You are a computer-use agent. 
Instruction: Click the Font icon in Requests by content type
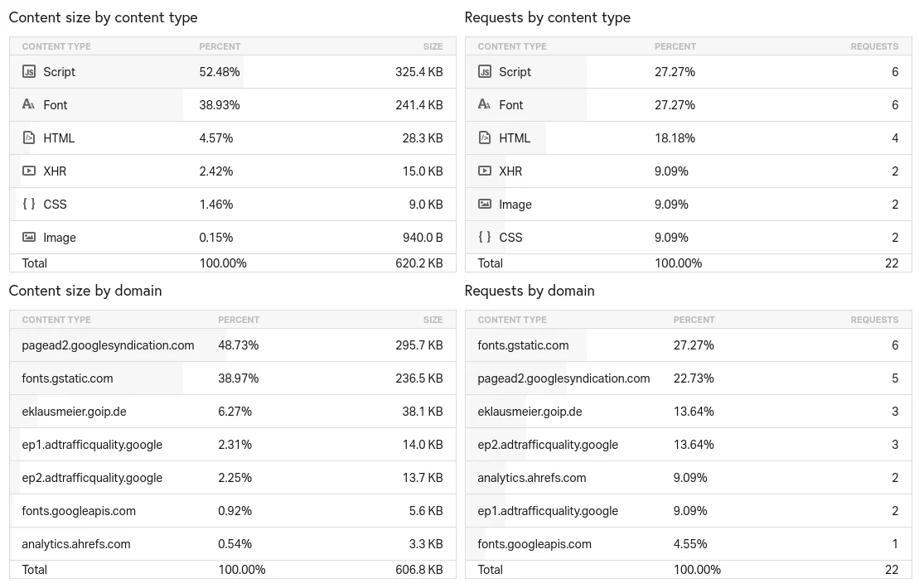click(x=485, y=105)
